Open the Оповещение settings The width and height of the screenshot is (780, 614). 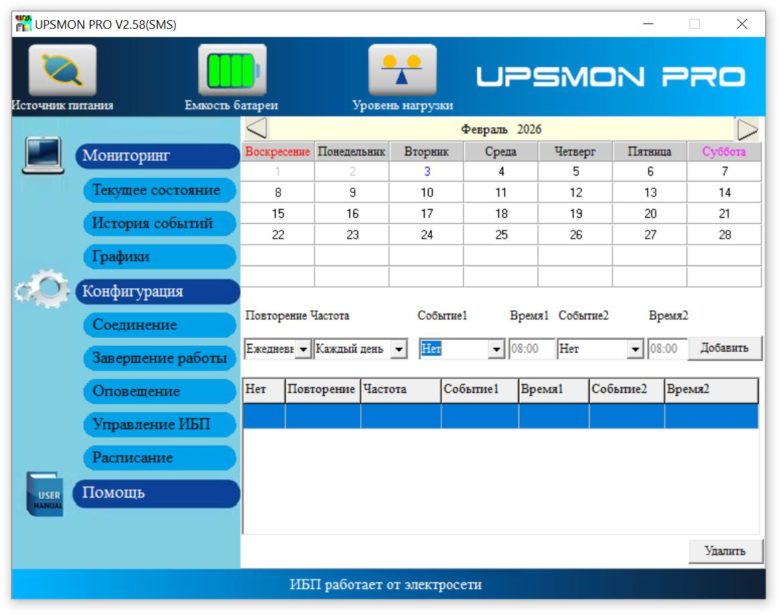tap(160, 392)
